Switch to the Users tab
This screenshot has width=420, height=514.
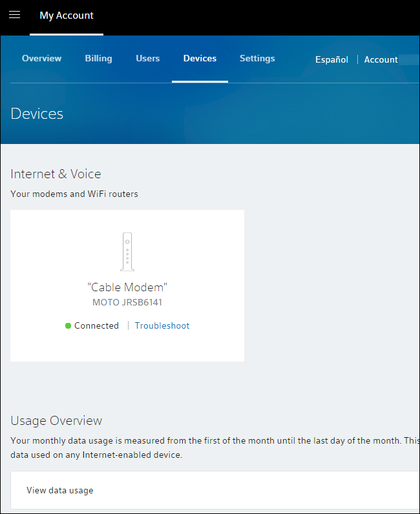click(147, 58)
